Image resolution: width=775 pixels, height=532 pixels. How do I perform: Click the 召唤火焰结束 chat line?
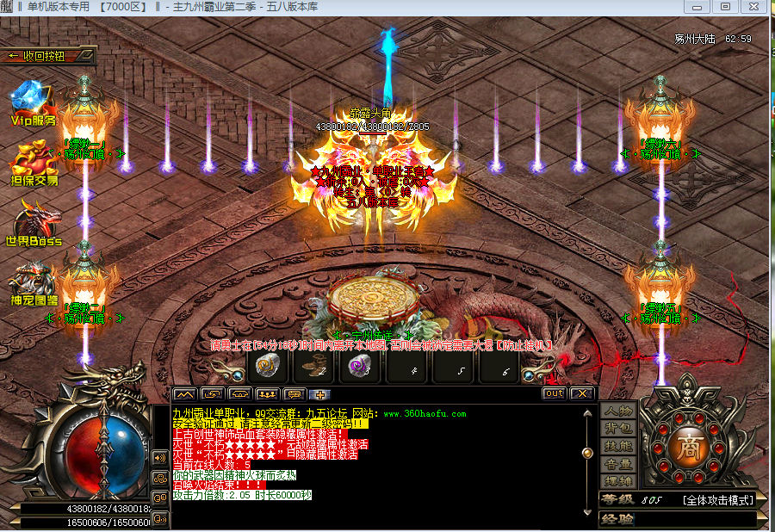coord(219,485)
